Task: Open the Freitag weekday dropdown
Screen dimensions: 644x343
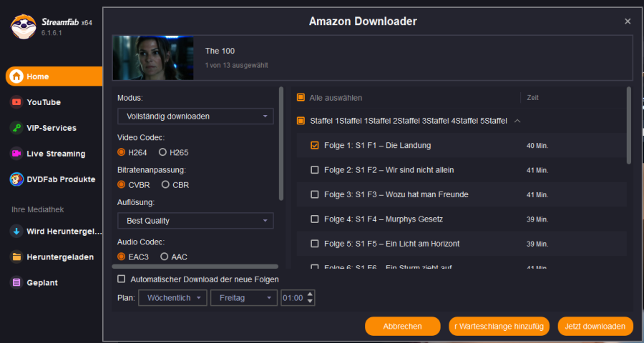Action: coord(244,298)
